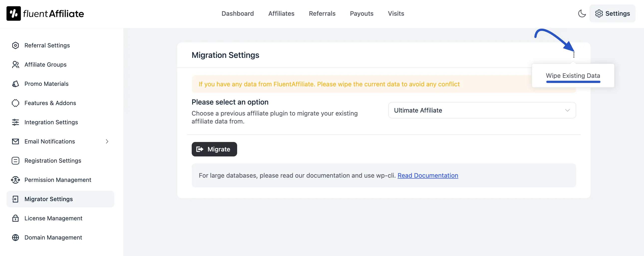Select Wipe Existing Data menu option
The width and height of the screenshot is (644, 256).
[573, 76]
